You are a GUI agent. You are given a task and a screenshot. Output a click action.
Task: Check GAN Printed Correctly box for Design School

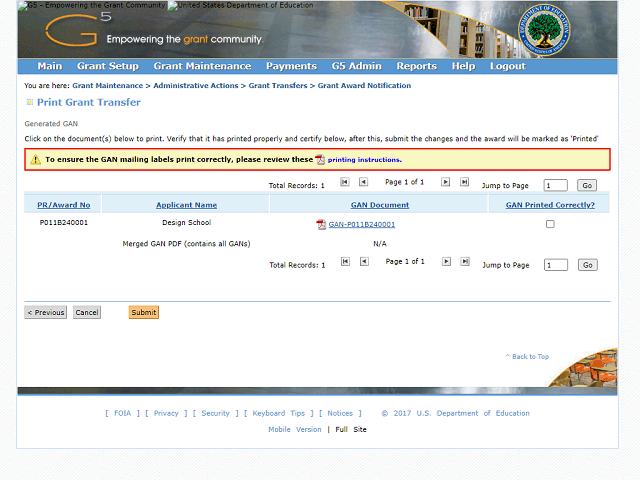click(x=550, y=224)
